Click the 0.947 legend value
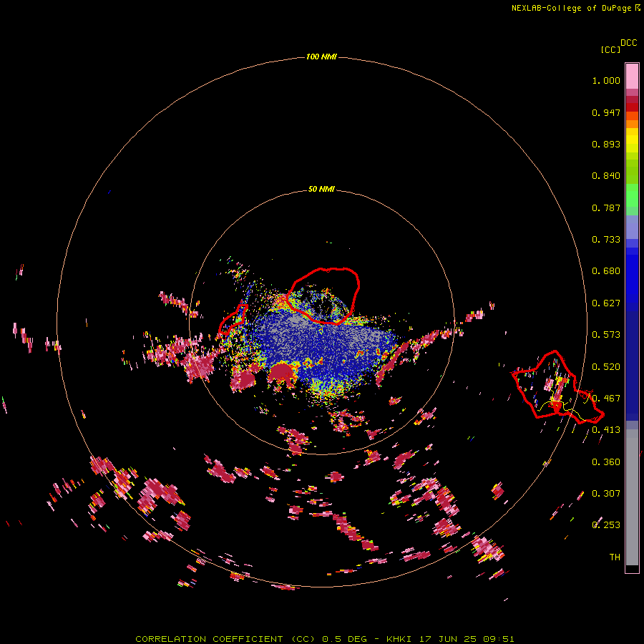644x644 pixels. point(606,112)
